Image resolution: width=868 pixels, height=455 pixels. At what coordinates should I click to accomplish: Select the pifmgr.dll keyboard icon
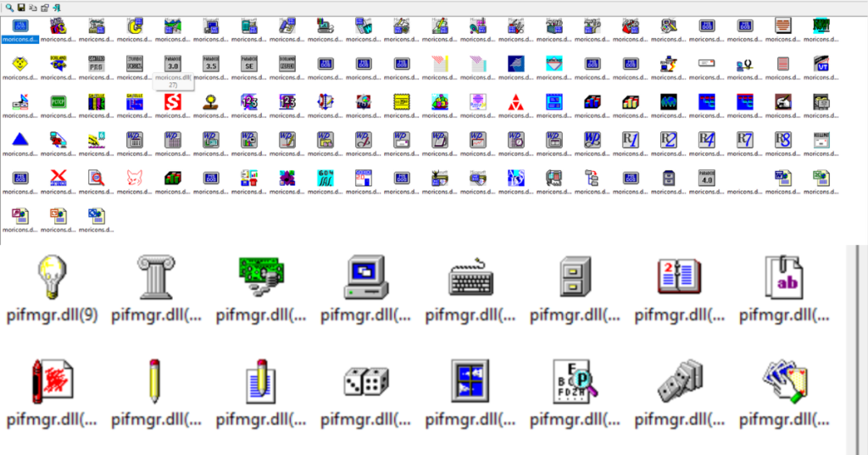(470, 277)
